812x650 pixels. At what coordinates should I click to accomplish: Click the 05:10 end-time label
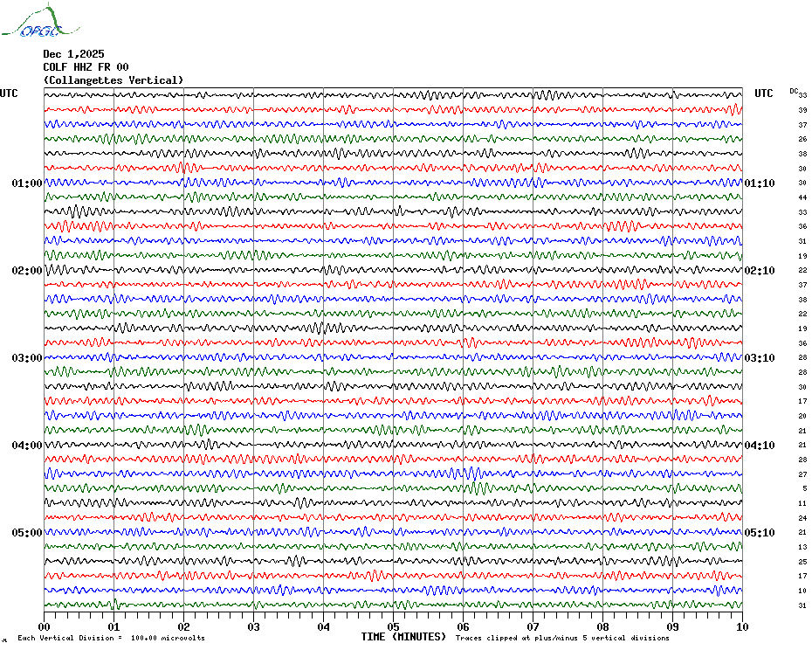point(760,533)
